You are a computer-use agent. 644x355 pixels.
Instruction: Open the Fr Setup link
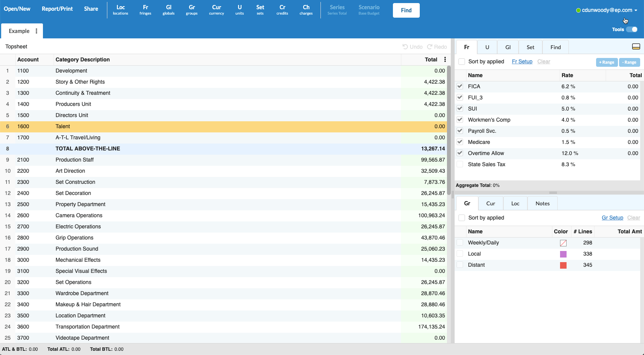point(522,61)
